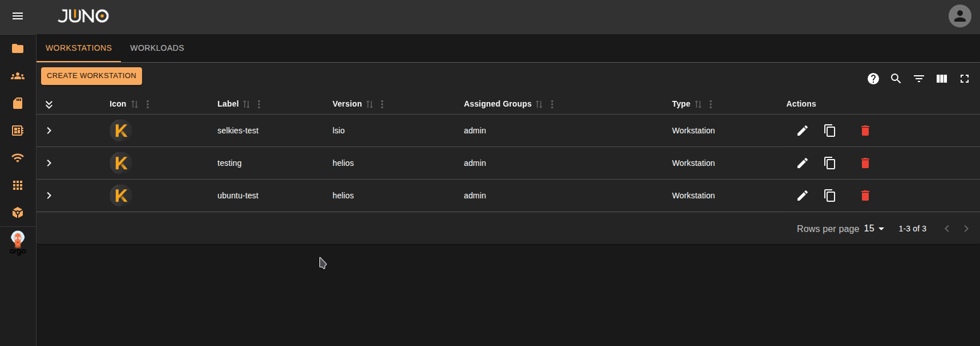Open user account avatar menu

959,16
